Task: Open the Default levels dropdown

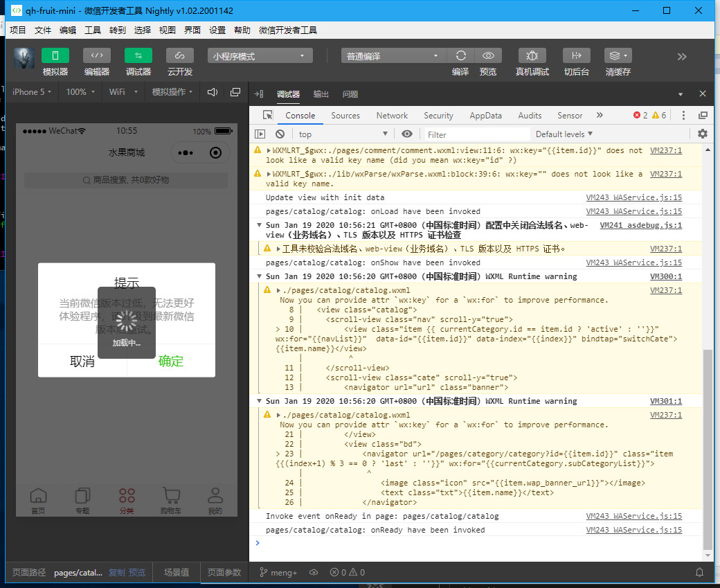Action: (564, 134)
